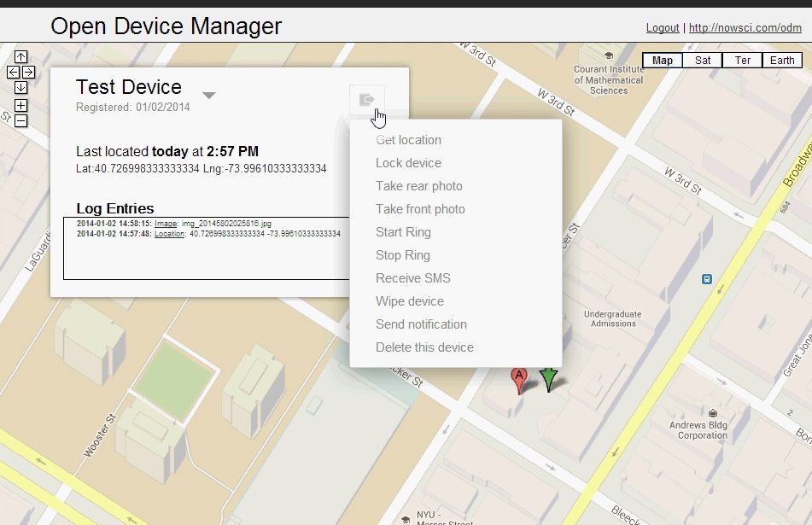Pan the map left with arrow control

coord(14,72)
